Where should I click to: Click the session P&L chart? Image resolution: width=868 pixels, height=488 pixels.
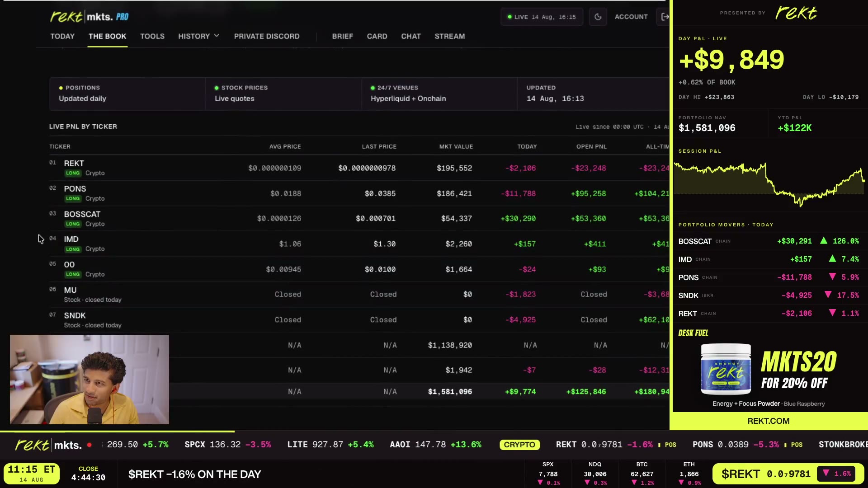click(x=769, y=184)
